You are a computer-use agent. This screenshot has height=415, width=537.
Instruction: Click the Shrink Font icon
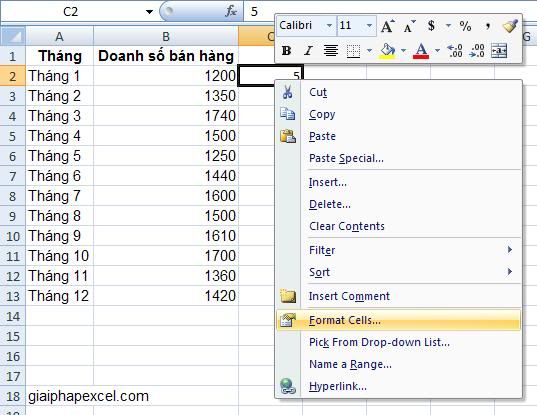click(x=409, y=26)
